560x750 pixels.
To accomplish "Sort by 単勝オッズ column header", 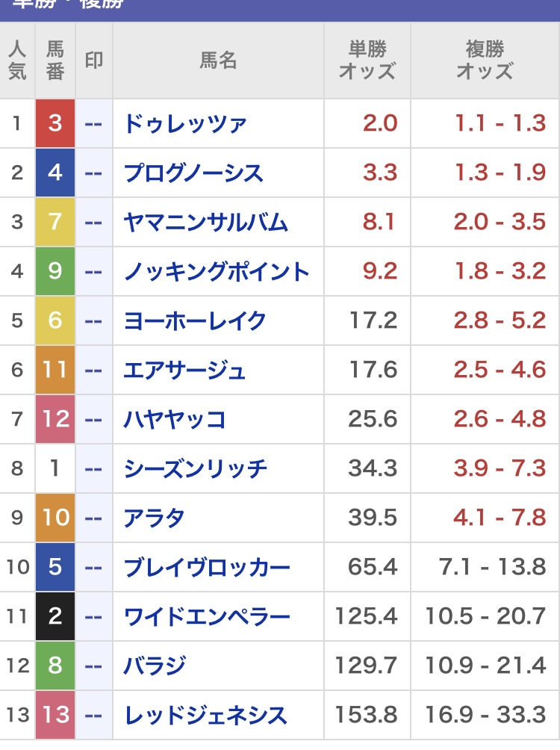I will pyautogui.click(x=367, y=61).
